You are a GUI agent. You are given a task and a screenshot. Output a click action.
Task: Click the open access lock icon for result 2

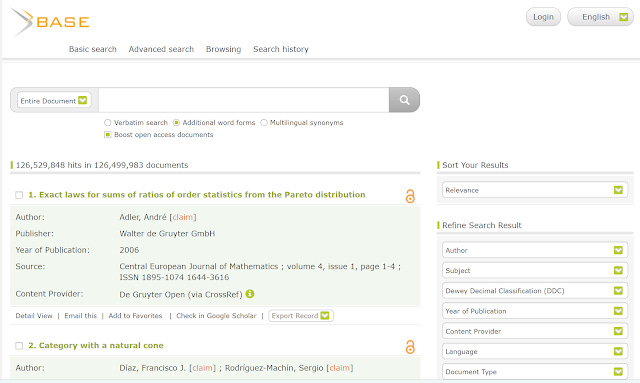tap(410, 347)
